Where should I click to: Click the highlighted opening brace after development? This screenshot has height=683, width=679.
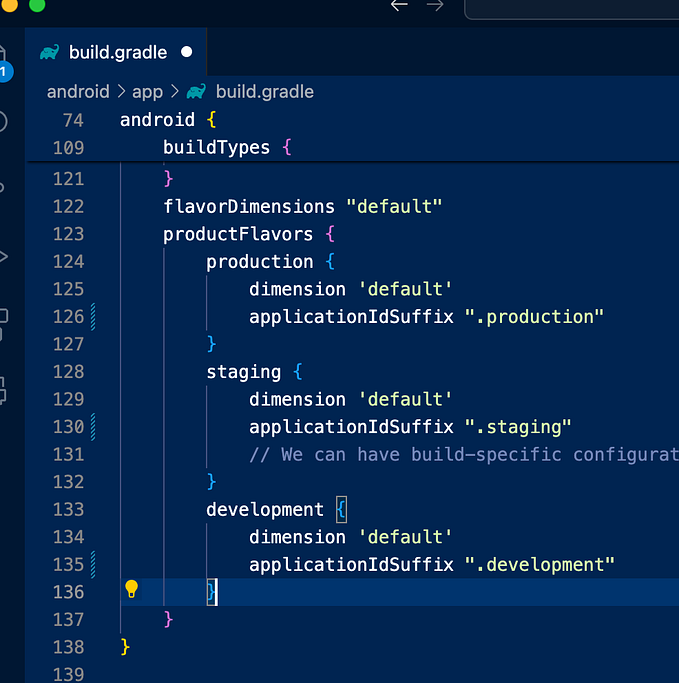pos(341,509)
